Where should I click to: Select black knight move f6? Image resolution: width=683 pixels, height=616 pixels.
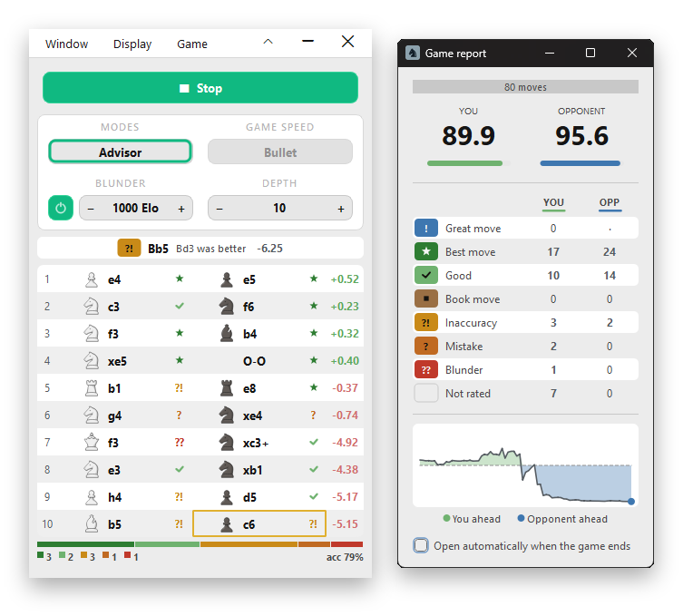click(x=249, y=307)
